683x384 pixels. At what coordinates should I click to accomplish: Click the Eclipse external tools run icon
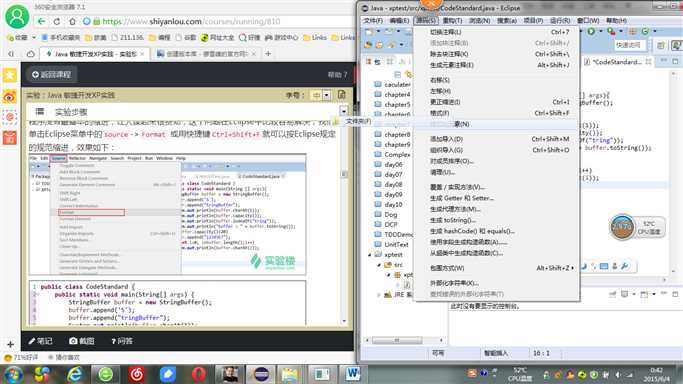coord(611,31)
